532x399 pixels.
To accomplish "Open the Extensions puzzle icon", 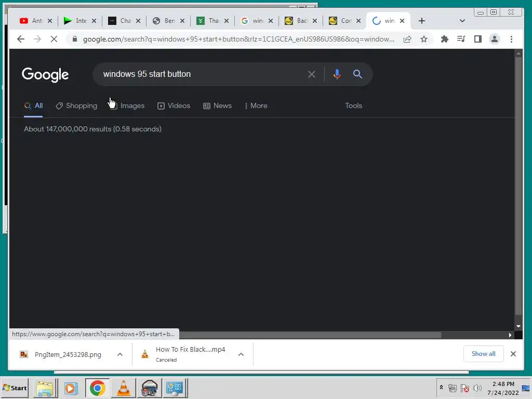I will pos(445,39).
